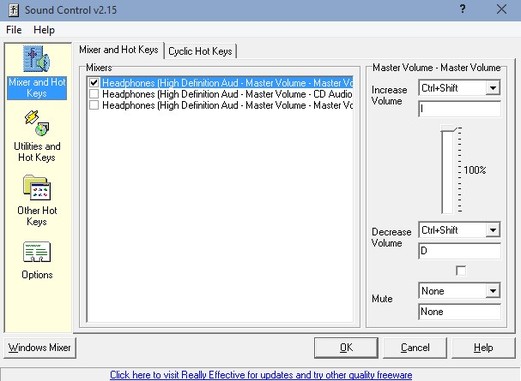521x381 pixels.
Task: Toggle the mute checkbox below the Decrease Volume field
Action: point(460,270)
